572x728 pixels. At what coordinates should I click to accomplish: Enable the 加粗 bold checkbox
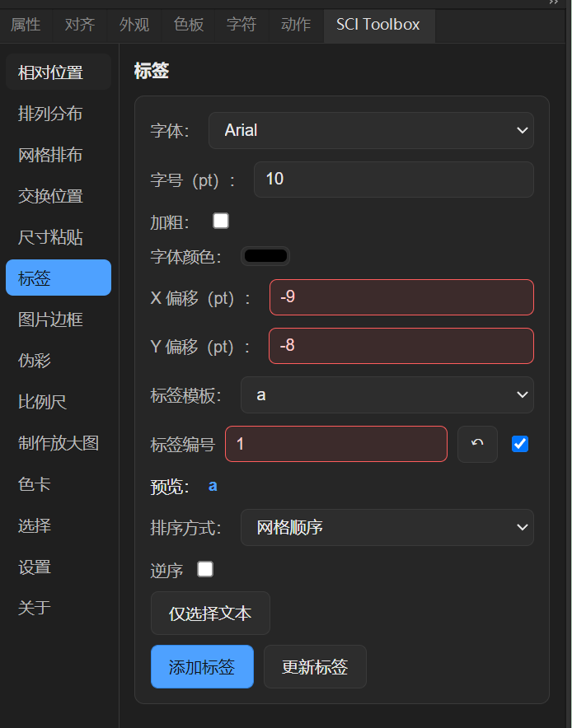(x=221, y=221)
